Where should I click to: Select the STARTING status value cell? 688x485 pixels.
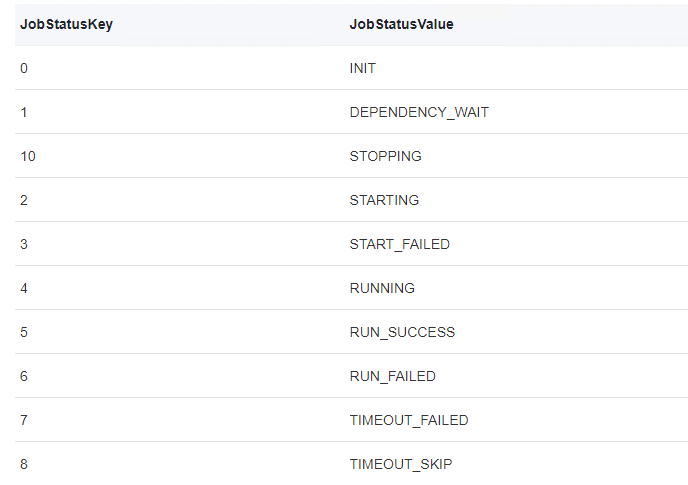point(384,200)
